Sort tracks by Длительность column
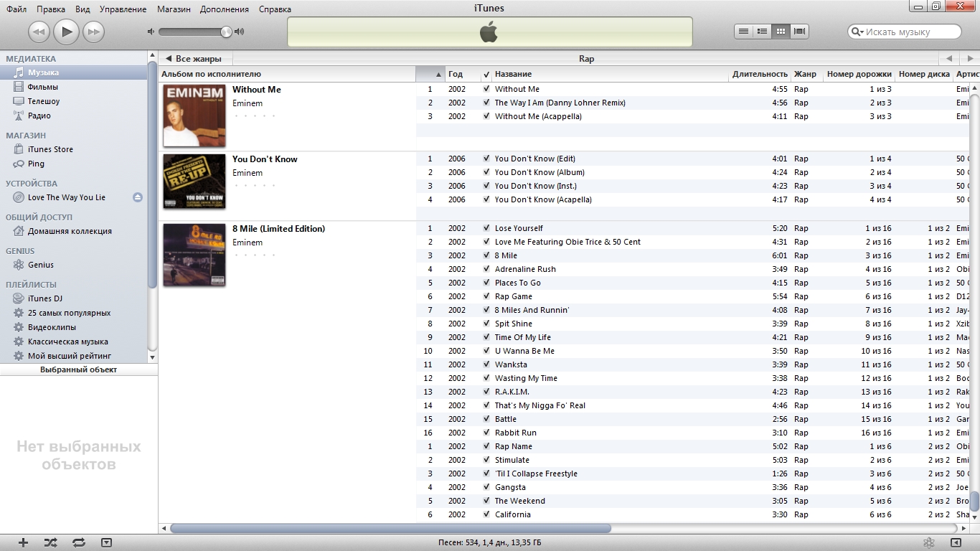Viewport: 980px width, 551px height. [x=760, y=74]
